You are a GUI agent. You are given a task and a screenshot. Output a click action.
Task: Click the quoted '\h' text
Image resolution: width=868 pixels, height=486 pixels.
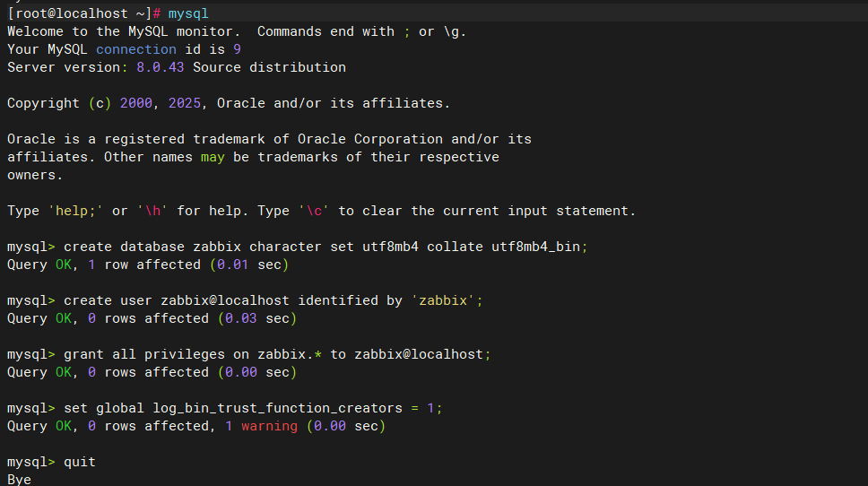click(x=152, y=211)
